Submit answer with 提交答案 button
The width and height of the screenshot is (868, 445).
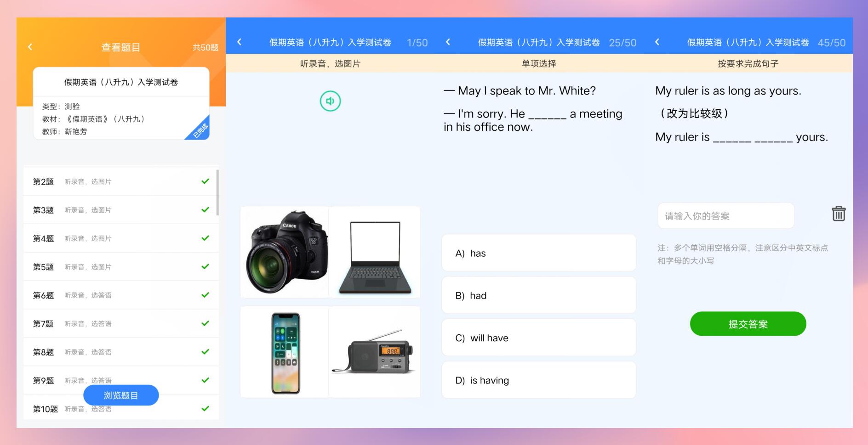coord(748,324)
